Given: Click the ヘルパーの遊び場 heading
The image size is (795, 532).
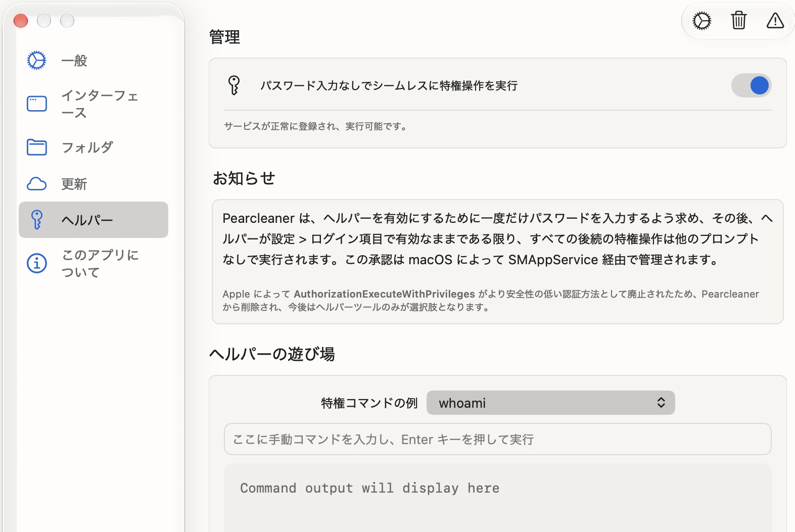Looking at the screenshot, I should click(272, 354).
